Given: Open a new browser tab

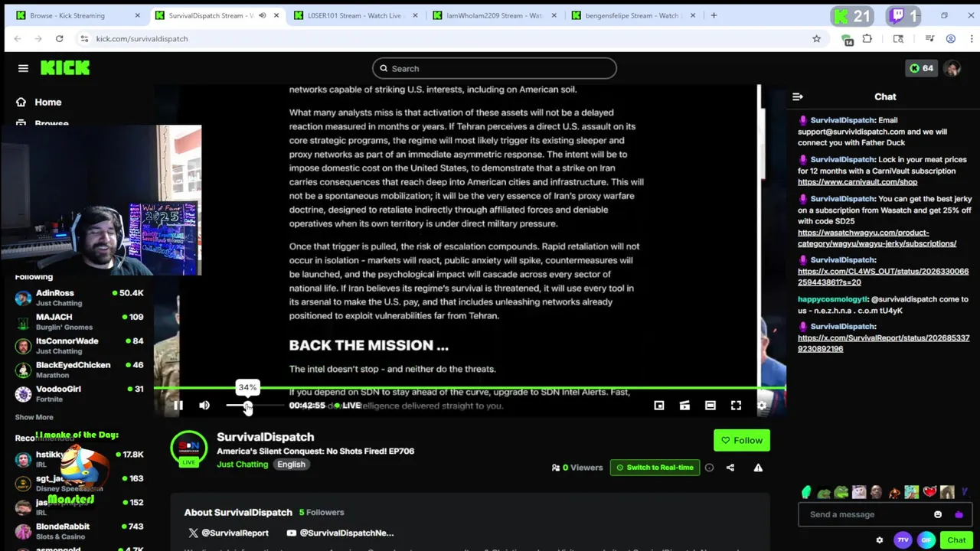Looking at the screenshot, I should coord(714,15).
